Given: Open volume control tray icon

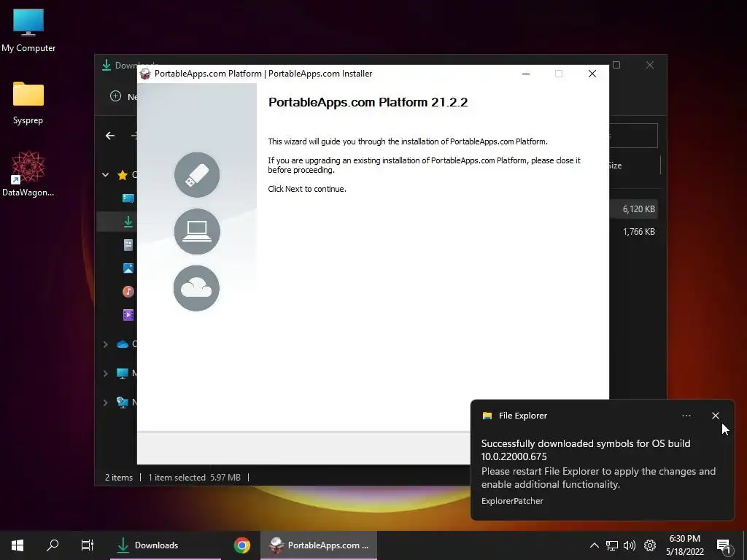Looking at the screenshot, I should 630,545.
